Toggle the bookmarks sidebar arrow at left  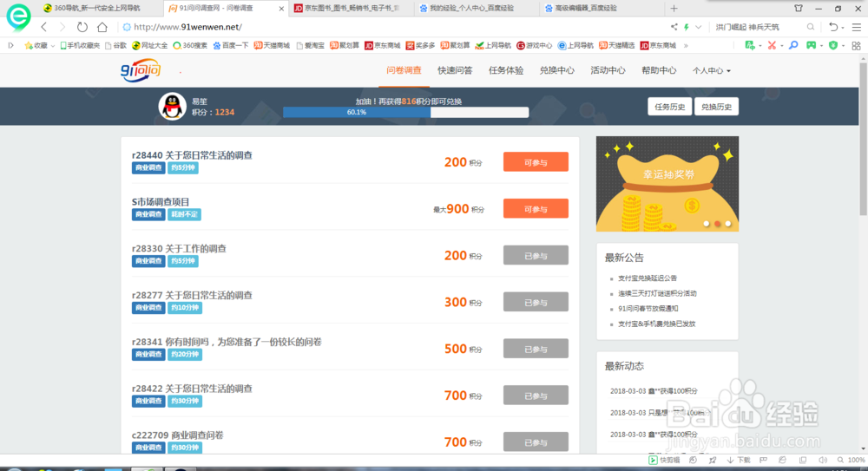click(10, 45)
